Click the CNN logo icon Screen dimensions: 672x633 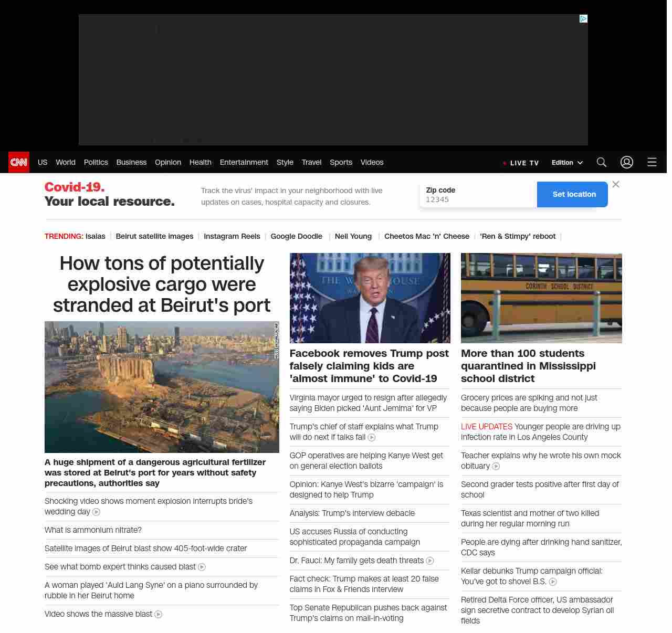point(19,162)
